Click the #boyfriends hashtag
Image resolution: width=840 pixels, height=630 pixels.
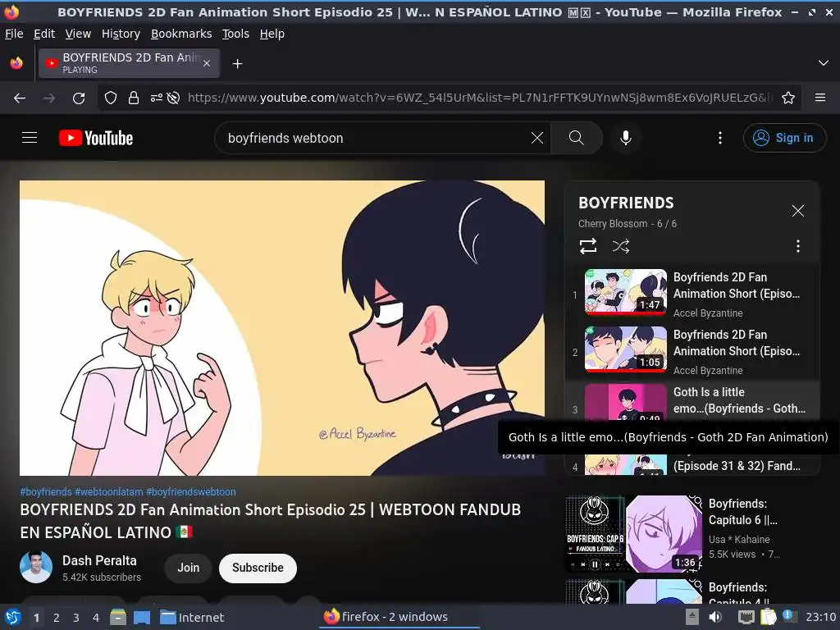(46, 492)
